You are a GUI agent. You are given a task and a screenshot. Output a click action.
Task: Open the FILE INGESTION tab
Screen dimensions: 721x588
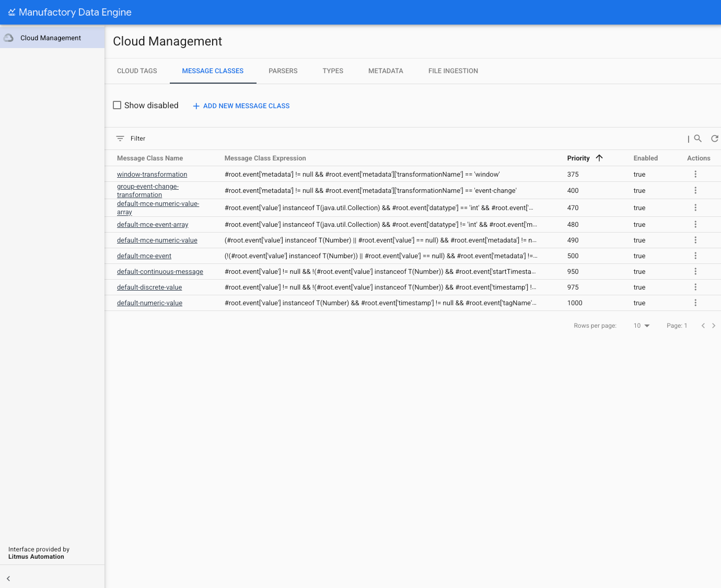pyautogui.click(x=452, y=71)
